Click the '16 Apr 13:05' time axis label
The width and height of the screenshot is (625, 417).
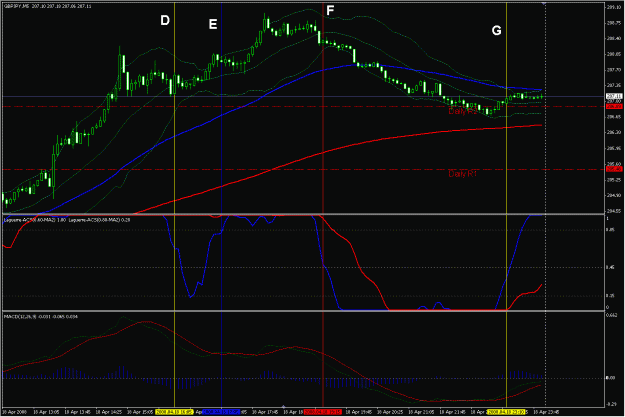tap(46, 412)
